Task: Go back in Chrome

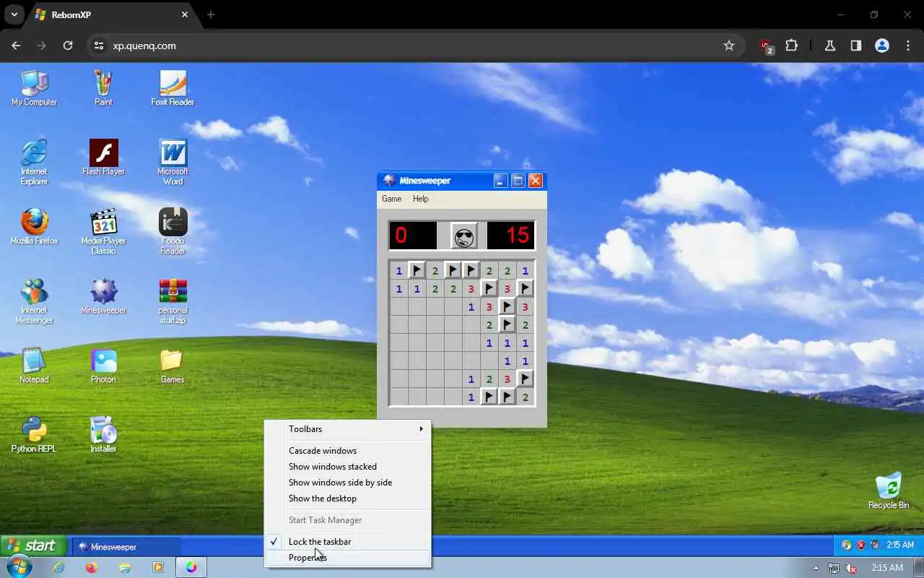Action: point(16,46)
